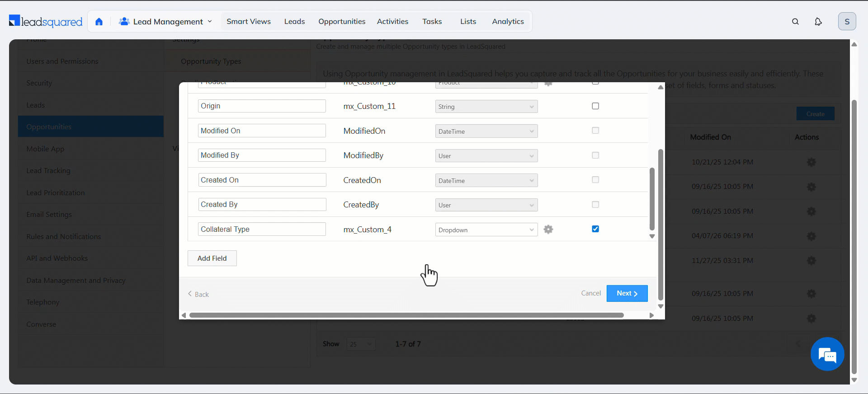Click the horizontal scrollbar in the modal
868x394 pixels.
406,315
